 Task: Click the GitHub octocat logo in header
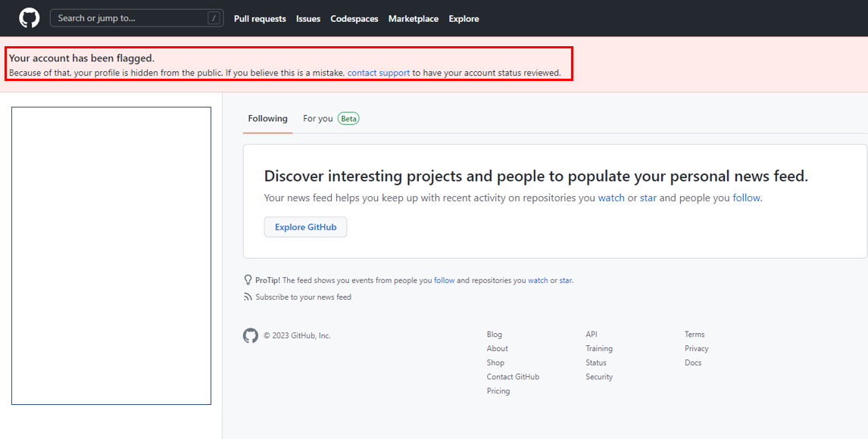coord(29,17)
